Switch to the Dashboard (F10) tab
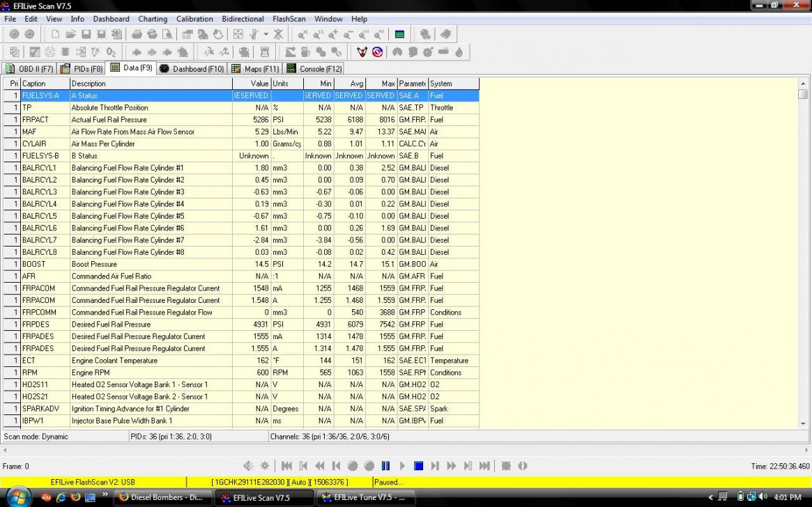The height and width of the screenshot is (507, 812). 192,69
